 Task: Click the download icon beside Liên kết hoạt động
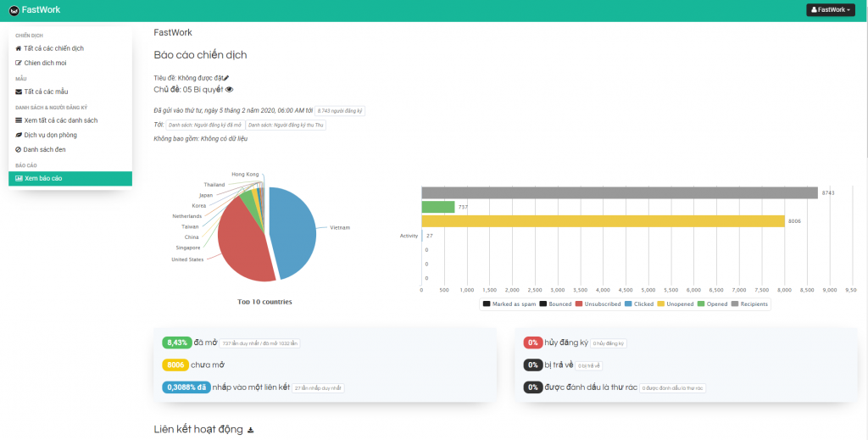click(250, 430)
